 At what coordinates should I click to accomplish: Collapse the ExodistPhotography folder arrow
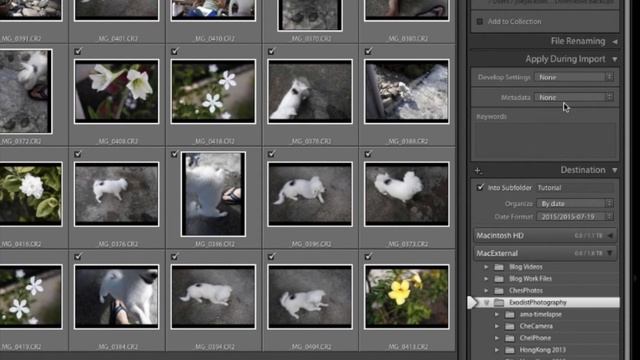486,303
